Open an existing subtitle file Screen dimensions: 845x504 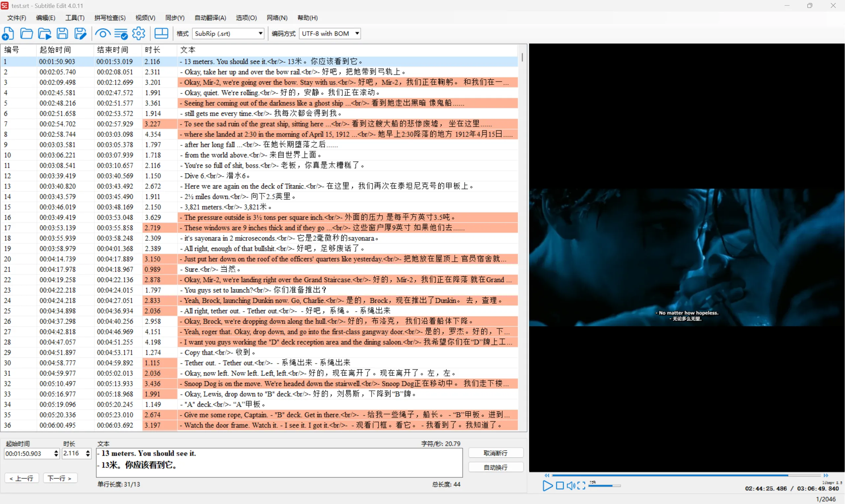click(x=26, y=33)
